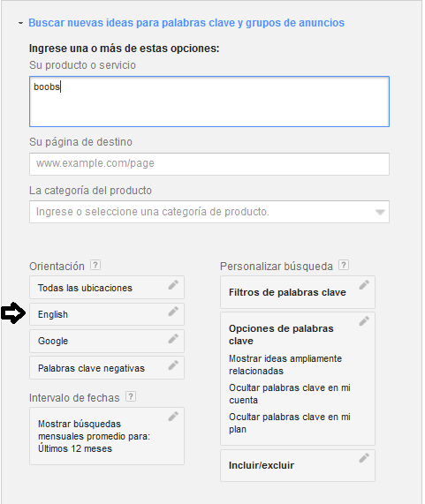Screen dimensions: 425x504
Task: Edit Incluir/excluir with the pencil icon
Action: (x=364, y=458)
